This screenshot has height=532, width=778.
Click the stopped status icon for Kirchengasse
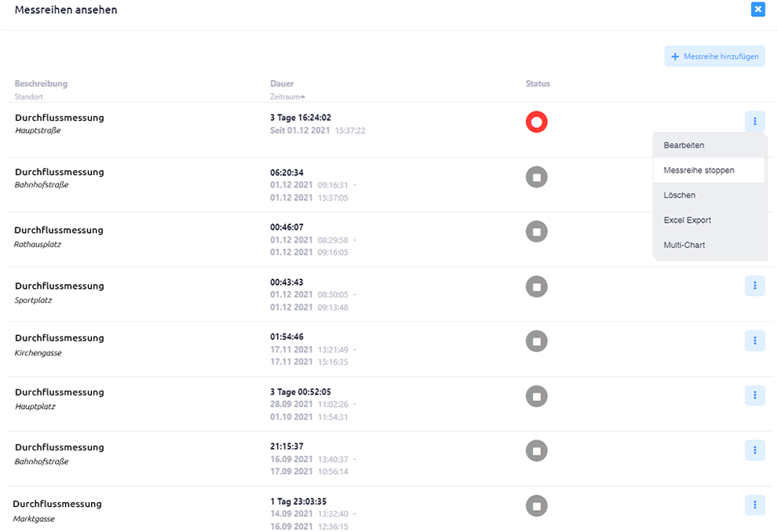(536, 341)
